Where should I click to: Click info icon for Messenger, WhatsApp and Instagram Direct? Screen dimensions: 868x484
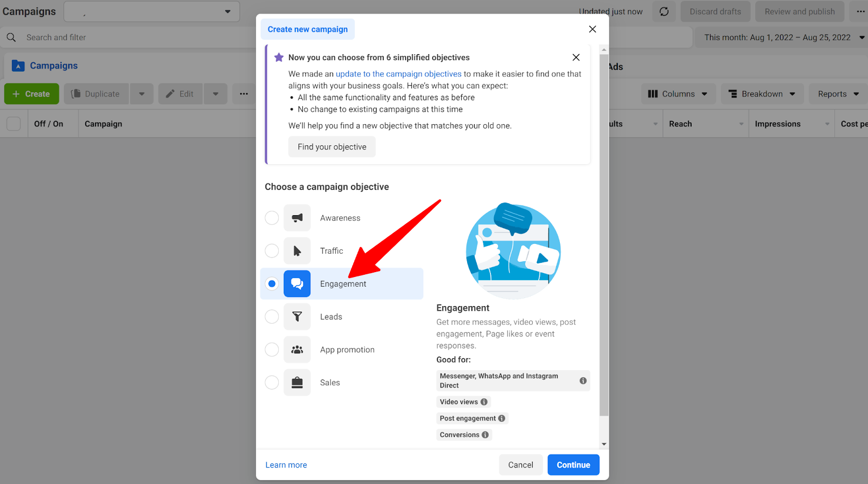[x=583, y=380]
